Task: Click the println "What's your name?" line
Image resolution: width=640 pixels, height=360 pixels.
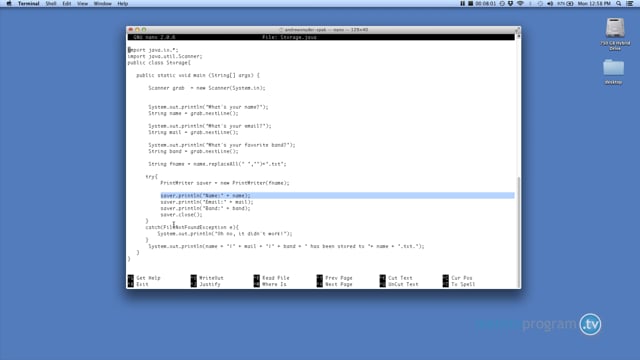Action: pyautogui.click(x=208, y=107)
